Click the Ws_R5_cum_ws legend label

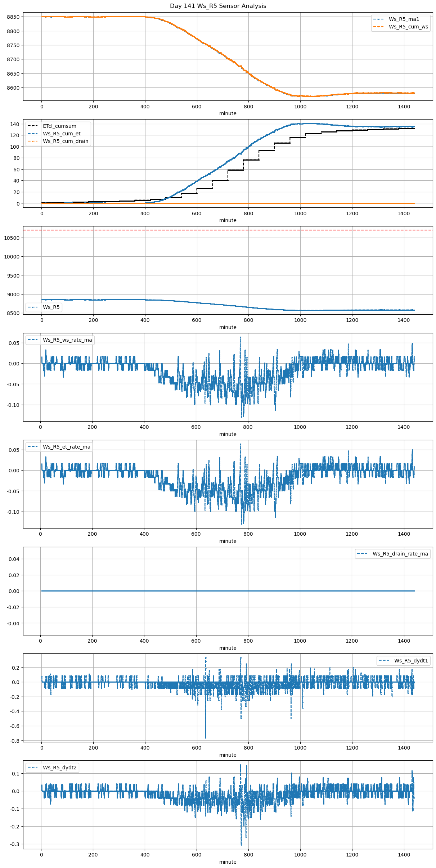[x=408, y=27]
